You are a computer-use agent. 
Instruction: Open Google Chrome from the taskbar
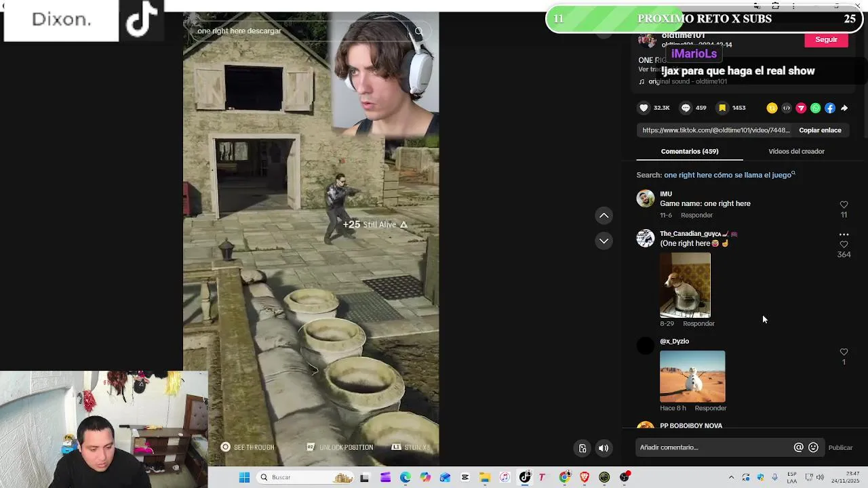(565, 477)
